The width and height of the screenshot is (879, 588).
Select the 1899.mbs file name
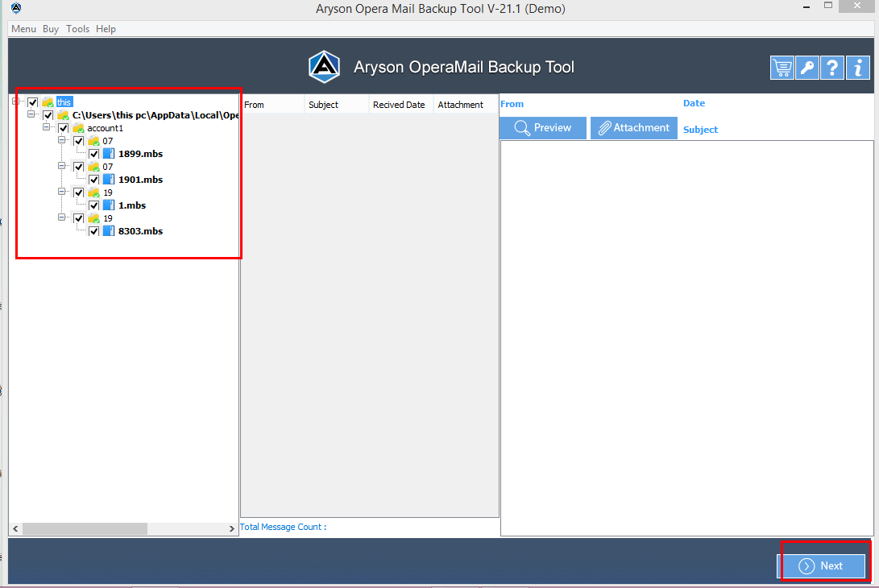click(141, 154)
